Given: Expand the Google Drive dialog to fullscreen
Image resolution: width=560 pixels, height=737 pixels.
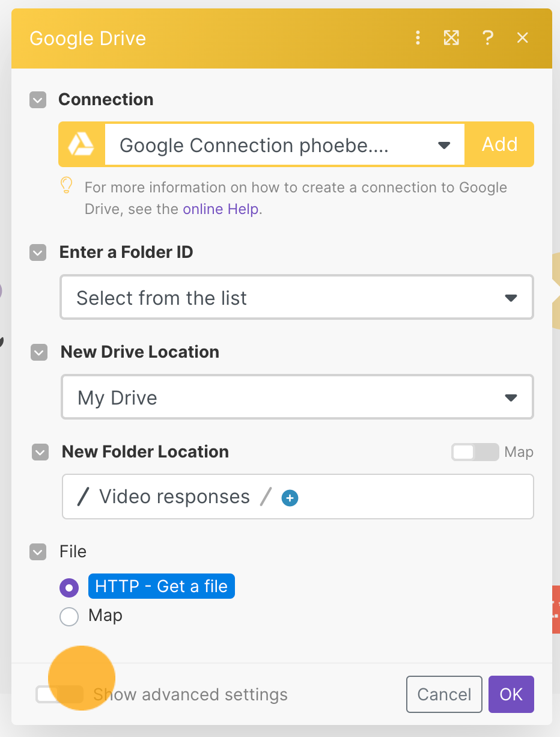Looking at the screenshot, I should (x=451, y=38).
